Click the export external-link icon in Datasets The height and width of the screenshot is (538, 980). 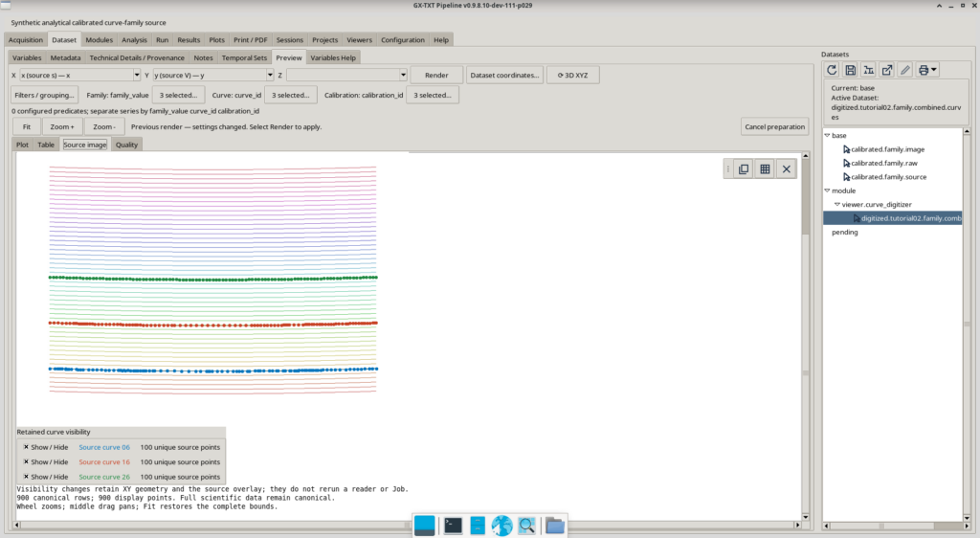pyautogui.click(x=887, y=70)
